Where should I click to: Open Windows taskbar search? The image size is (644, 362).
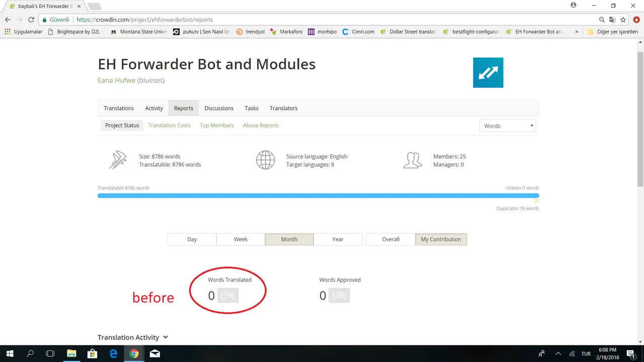(x=30, y=353)
